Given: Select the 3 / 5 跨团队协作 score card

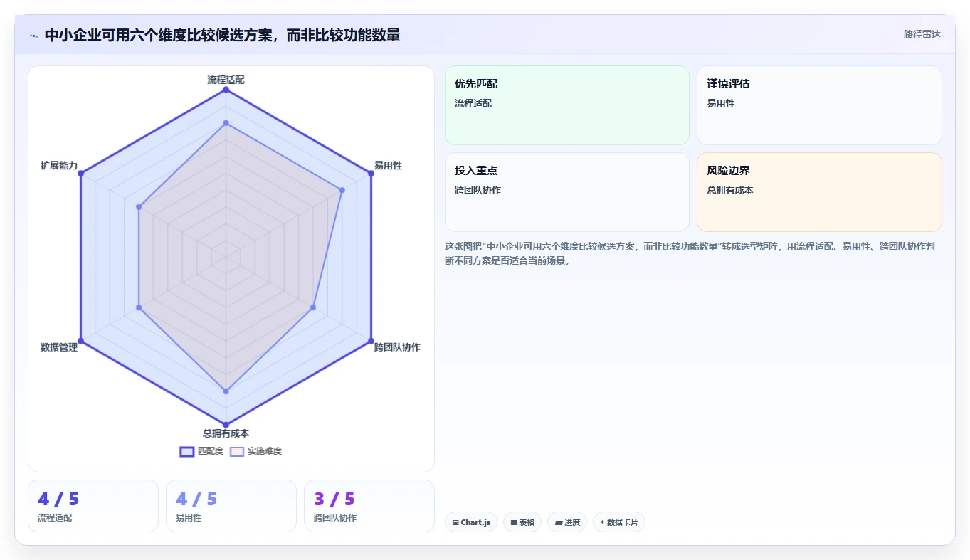Looking at the screenshot, I should 369,506.
